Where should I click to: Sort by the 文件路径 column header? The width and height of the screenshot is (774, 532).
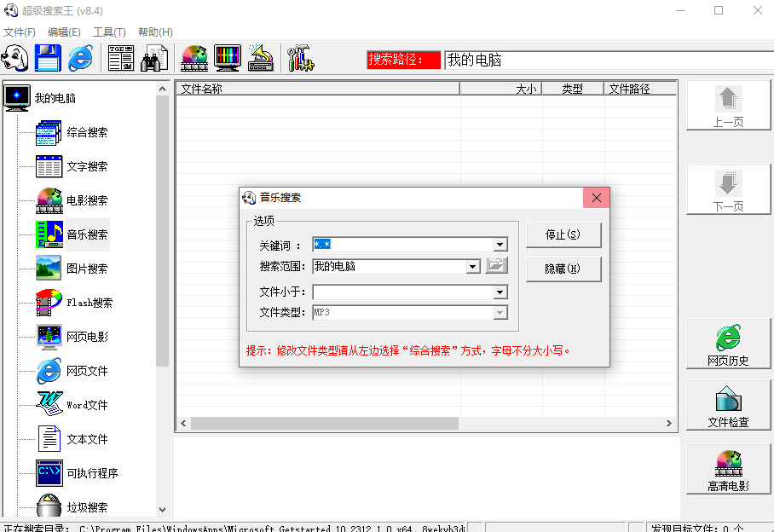(x=640, y=89)
